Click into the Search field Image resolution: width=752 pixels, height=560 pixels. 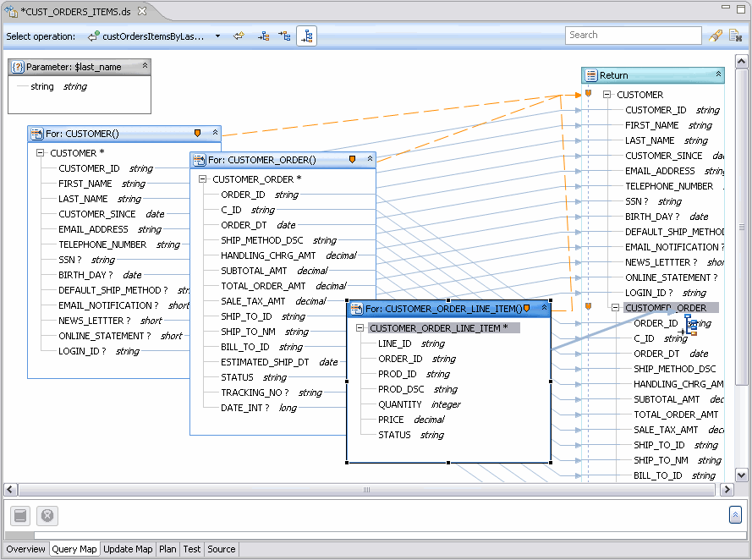pos(633,35)
